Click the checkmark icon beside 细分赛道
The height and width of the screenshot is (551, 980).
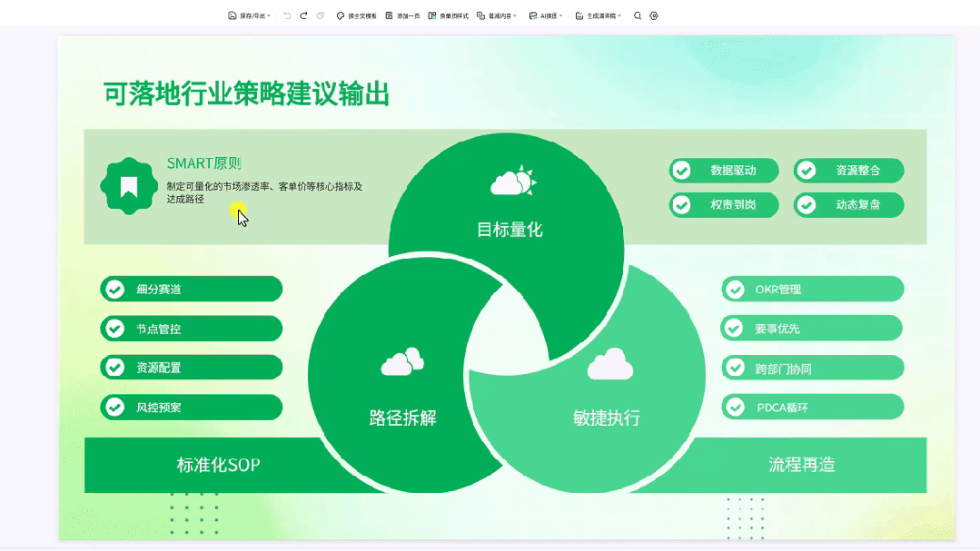point(115,290)
